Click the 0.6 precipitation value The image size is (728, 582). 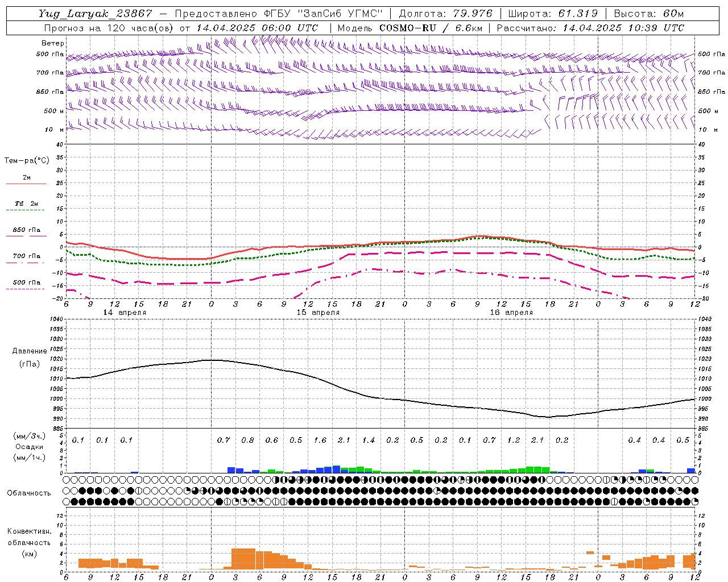(x=272, y=440)
